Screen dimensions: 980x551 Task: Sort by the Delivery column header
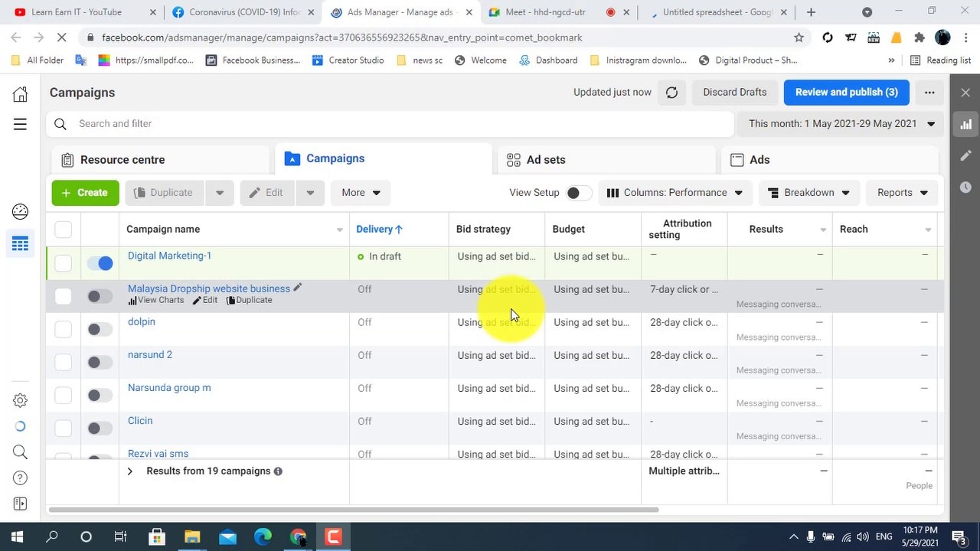coord(380,230)
